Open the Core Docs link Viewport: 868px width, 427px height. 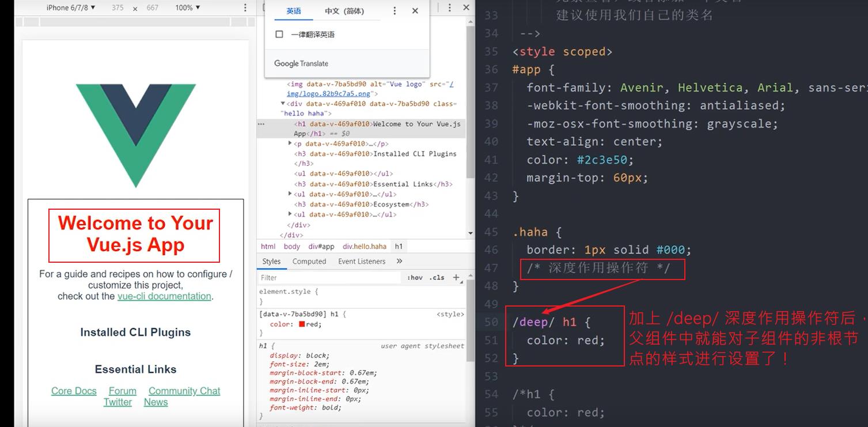click(74, 391)
